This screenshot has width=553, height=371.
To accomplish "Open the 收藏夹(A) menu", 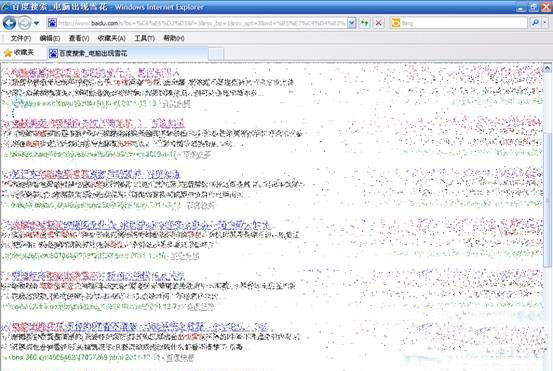I will (111, 38).
